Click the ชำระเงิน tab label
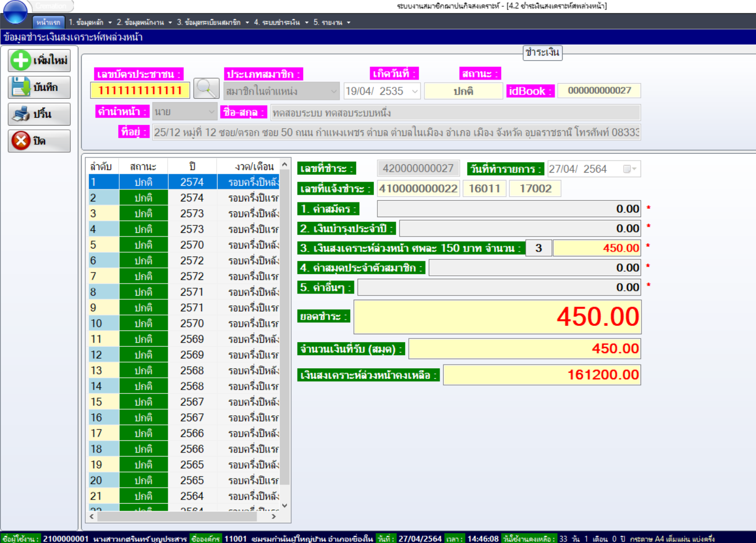The image size is (756, 543). (x=542, y=52)
